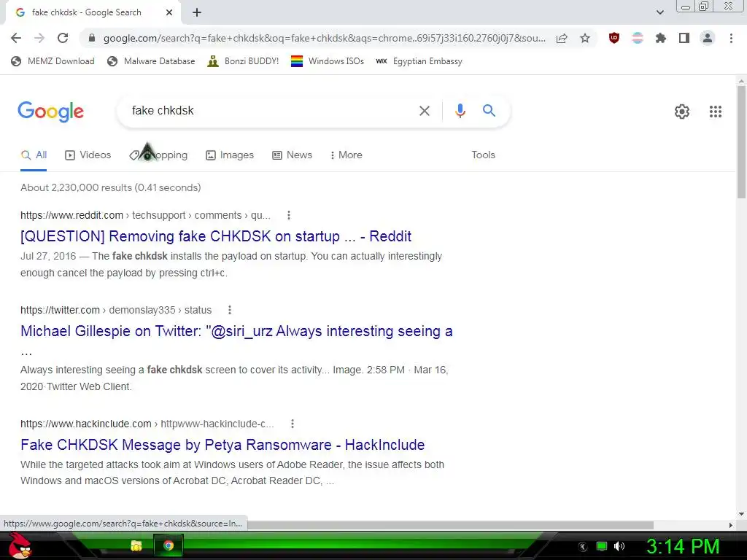Image resolution: width=747 pixels, height=560 pixels.
Task: Open the Michael Gillespie on Twitter result
Action: (236, 332)
